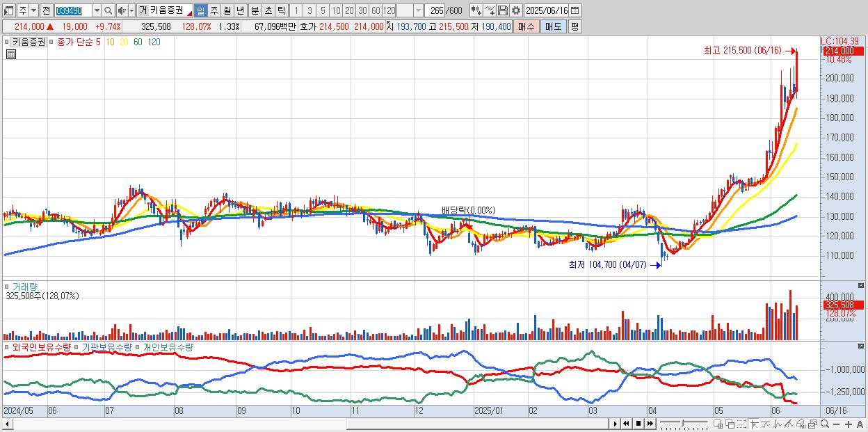This screenshot has width=868, height=432.
Task: Click the replay speed slider handle
Action: [x=683, y=423]
